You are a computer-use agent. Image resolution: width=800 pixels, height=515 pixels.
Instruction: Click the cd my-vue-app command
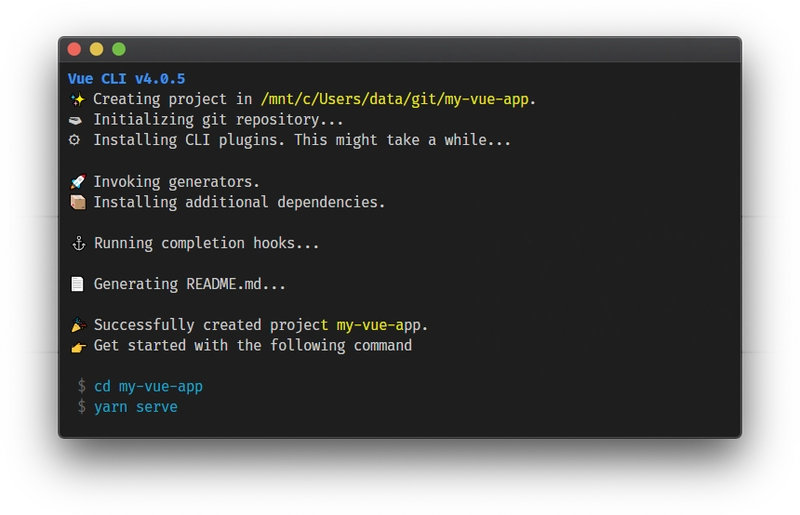coord(148,386)
